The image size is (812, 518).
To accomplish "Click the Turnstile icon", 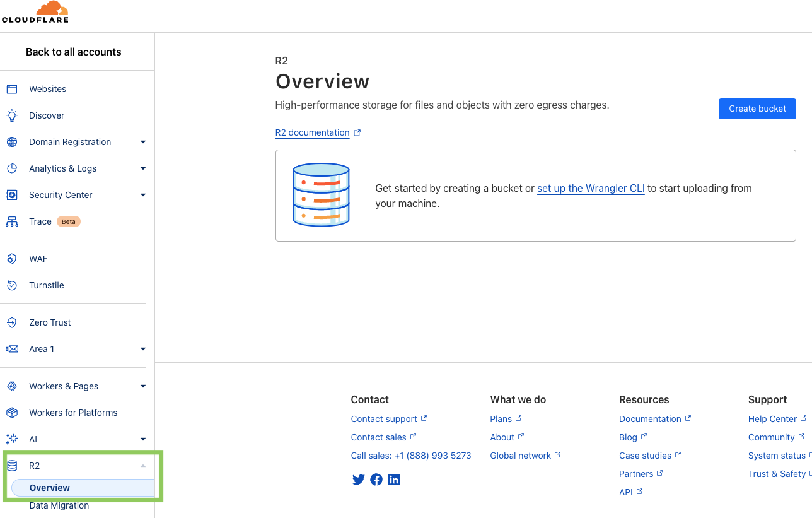I will [x=12, y=285].
